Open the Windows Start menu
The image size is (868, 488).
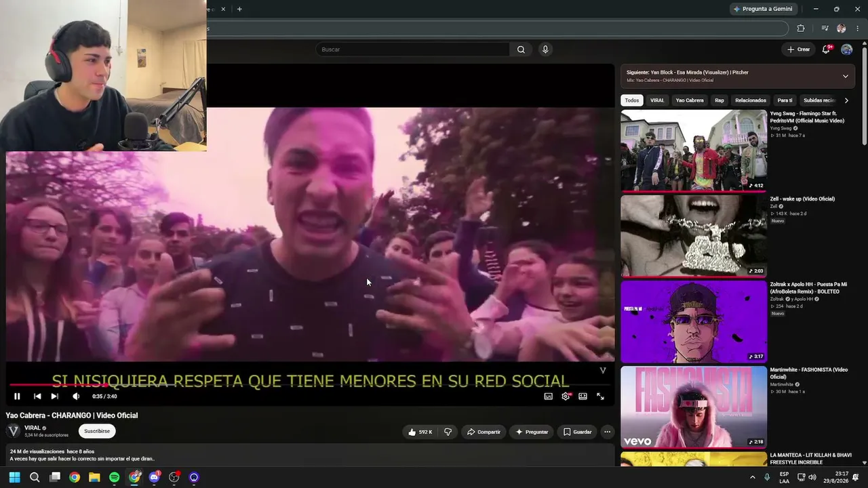tap(14, 477)
